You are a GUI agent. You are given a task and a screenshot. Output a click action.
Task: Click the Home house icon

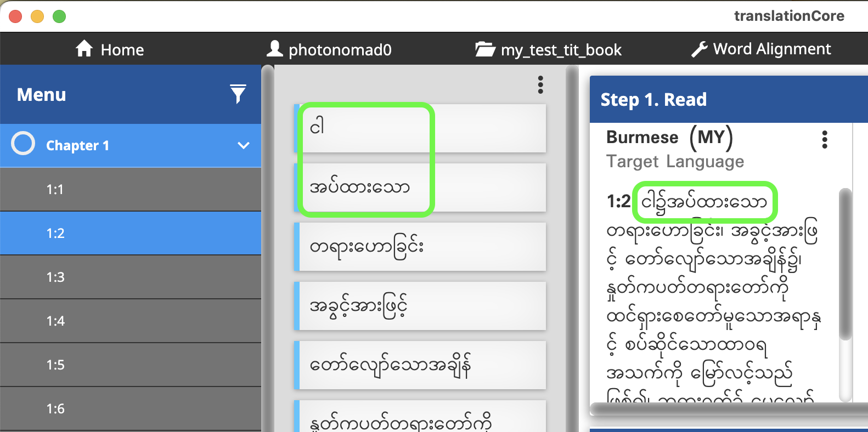pos(84,49)
